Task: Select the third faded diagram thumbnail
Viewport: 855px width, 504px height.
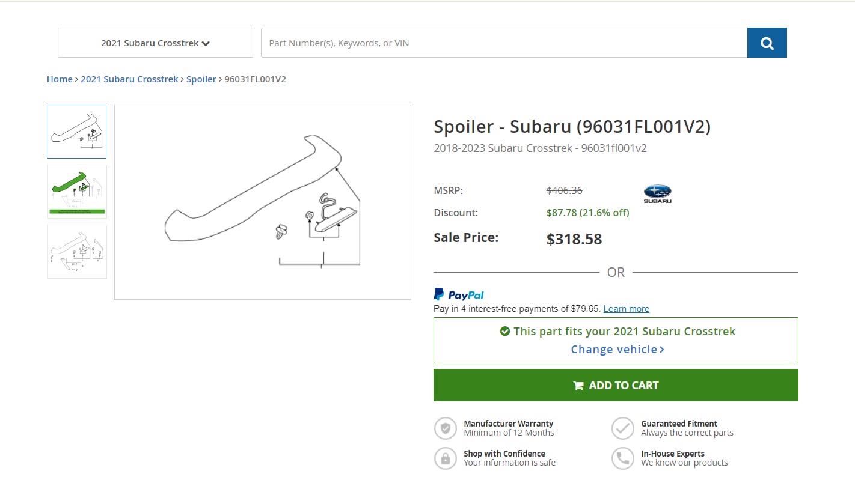Action: coord(77,252)
